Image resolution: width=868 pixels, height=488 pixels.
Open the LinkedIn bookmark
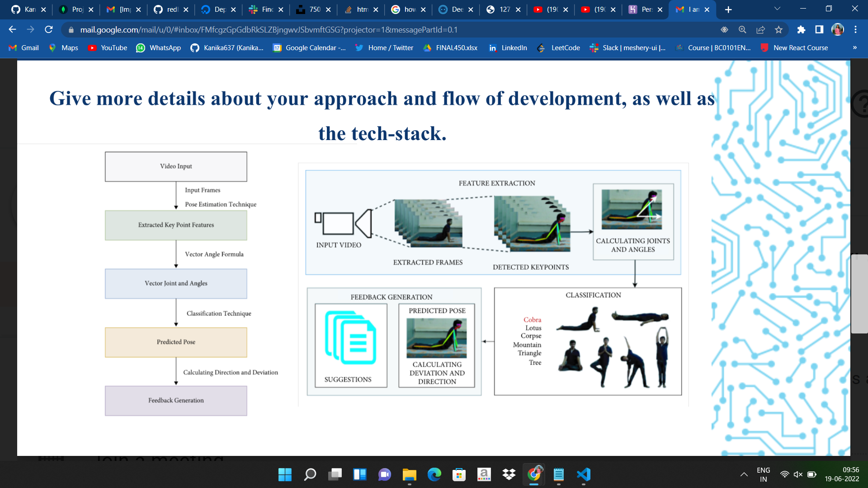tap(507, 47)
